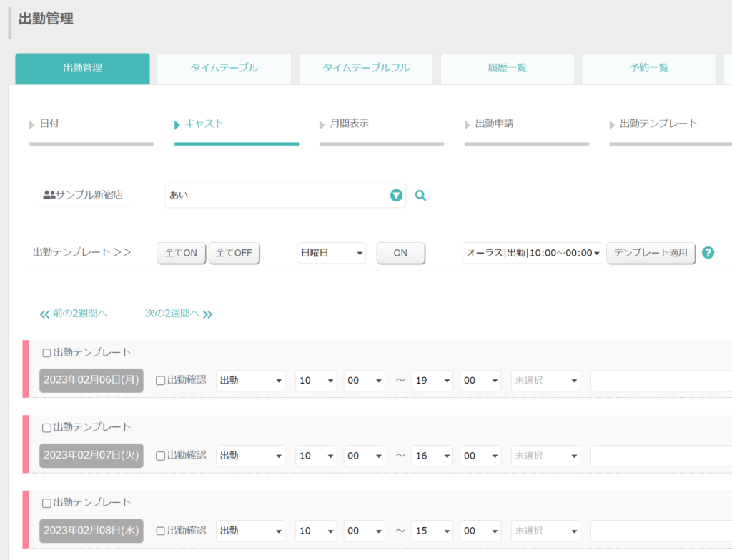Toggle 出勤確認 checkbox for 2023年02月07日
This screenshot has height=560, width=732.
pyautogui.click(x=160, y=456)
